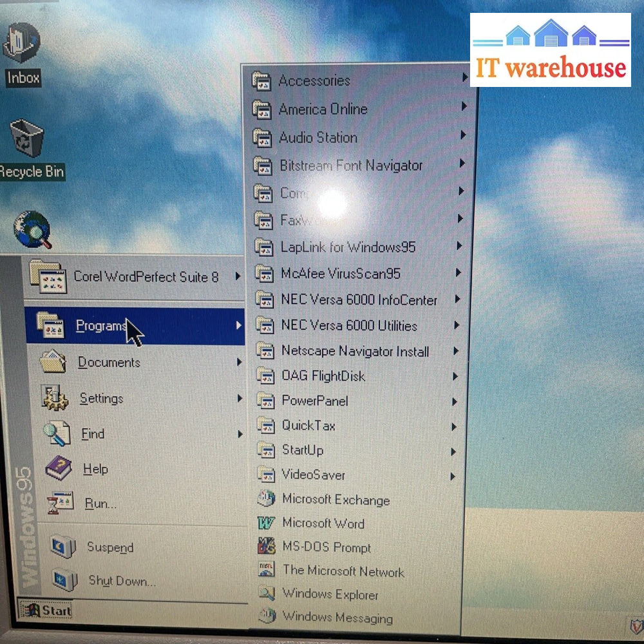Select Documents in the Start menu
This screenshot has height=644, width=644.
[x=109, y=363]
